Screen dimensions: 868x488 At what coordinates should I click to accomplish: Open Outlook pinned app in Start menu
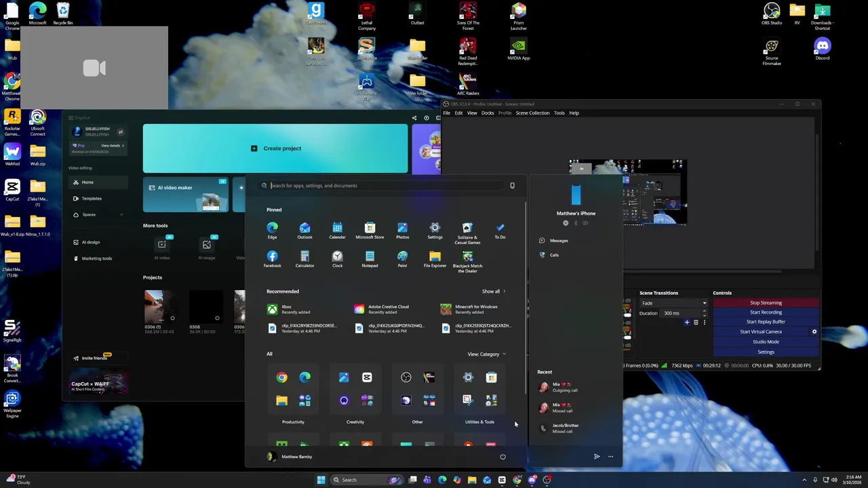point(304,230)
